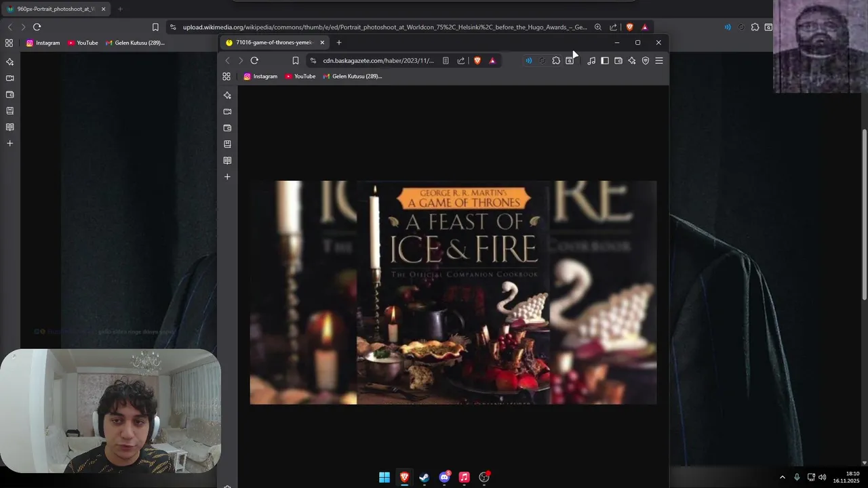Go forward in the front Brave window
Screen dimensions: 868x488
(240, 60)
